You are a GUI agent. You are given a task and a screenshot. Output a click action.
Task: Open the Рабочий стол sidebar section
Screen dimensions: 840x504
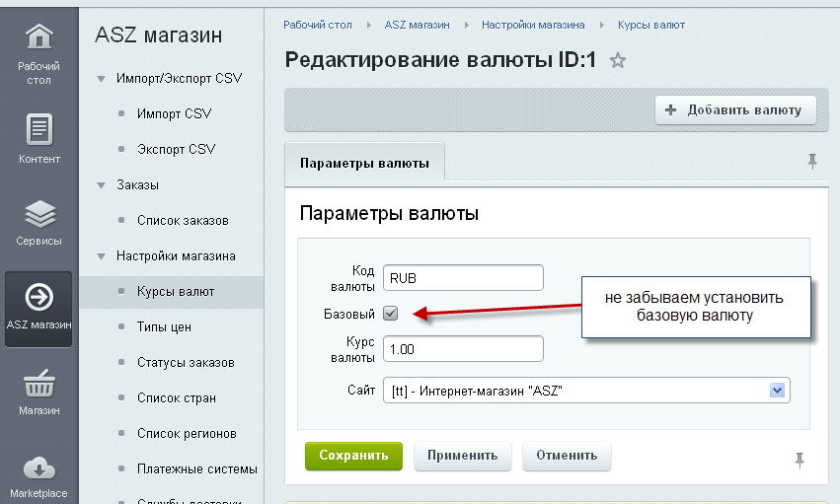tap(39, 54)
